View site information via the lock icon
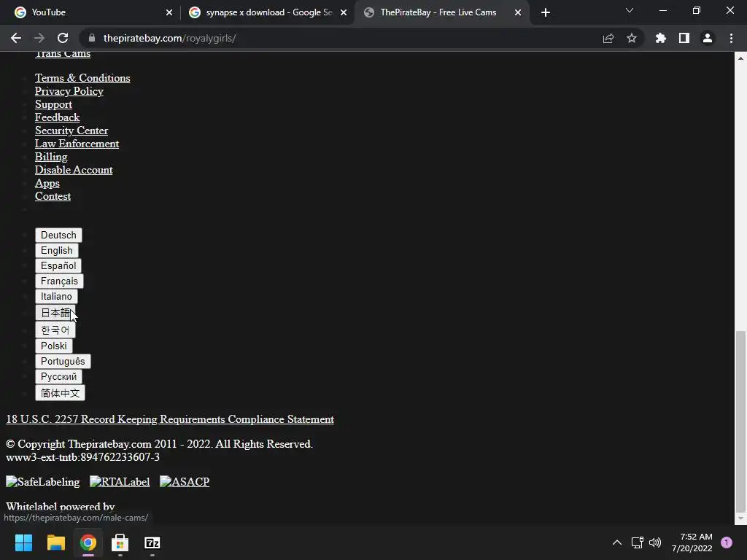The width and height of the screenshot is (747, 560). tap(92, 38)
